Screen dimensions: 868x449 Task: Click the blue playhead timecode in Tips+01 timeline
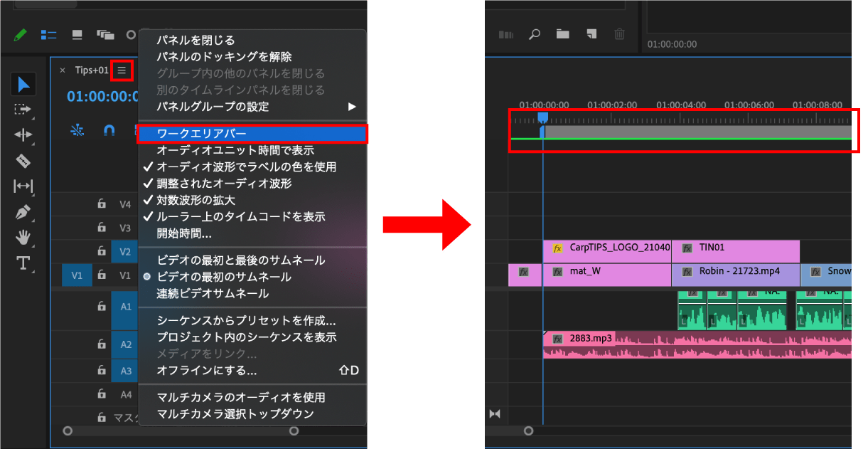tap(102, 96)
